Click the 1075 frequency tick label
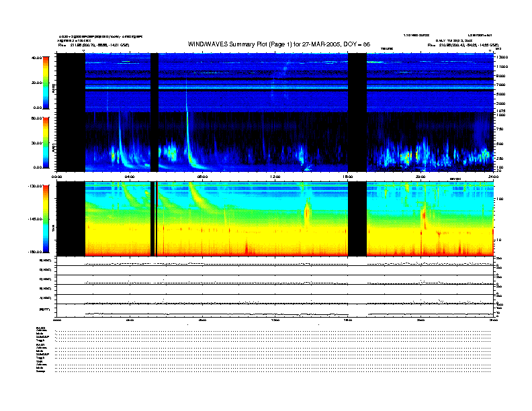The image size is (532, 411). pos(501,111)
